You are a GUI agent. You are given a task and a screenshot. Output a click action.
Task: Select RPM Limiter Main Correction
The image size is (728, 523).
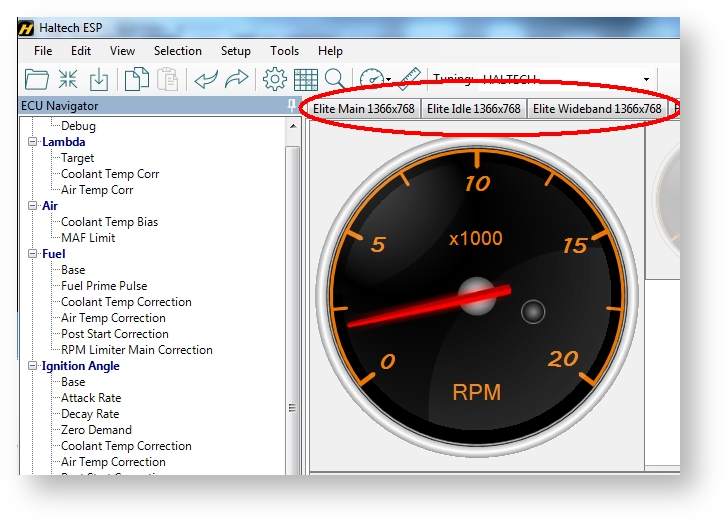137,350
